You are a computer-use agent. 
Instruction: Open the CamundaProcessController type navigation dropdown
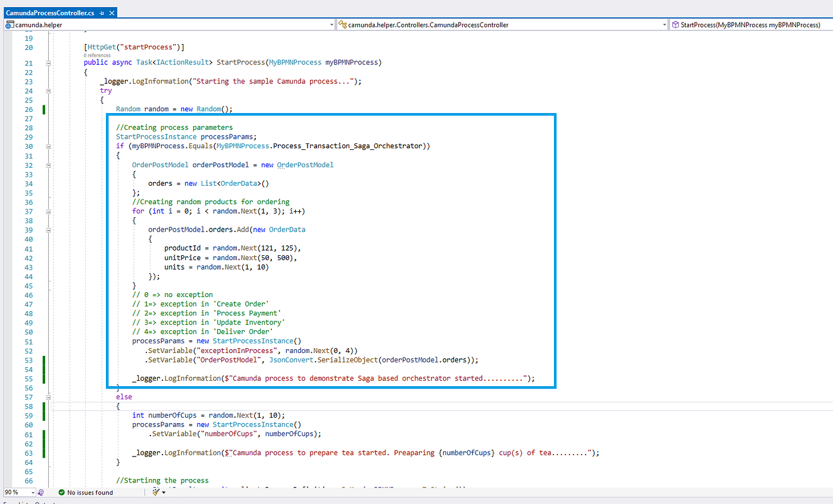coord(502,25)
